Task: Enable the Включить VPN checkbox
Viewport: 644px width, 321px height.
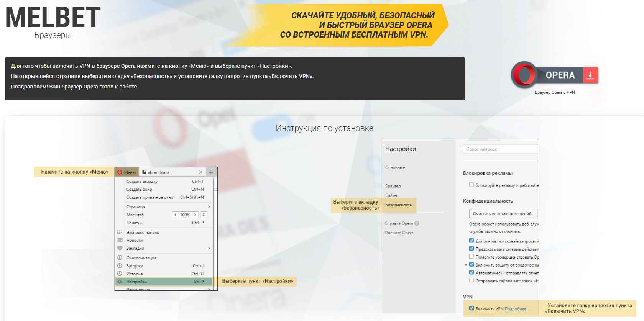Action: pyautogui.click(x=472, y=308)
